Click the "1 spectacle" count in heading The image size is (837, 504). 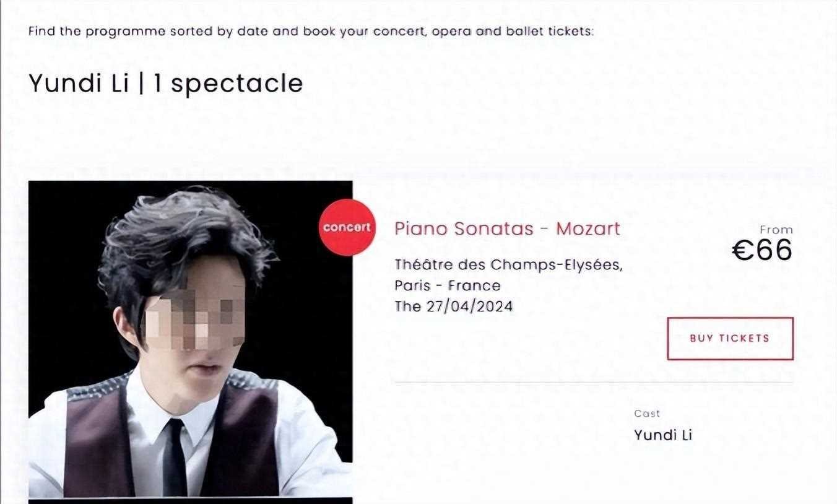click(x=228, y=83)
